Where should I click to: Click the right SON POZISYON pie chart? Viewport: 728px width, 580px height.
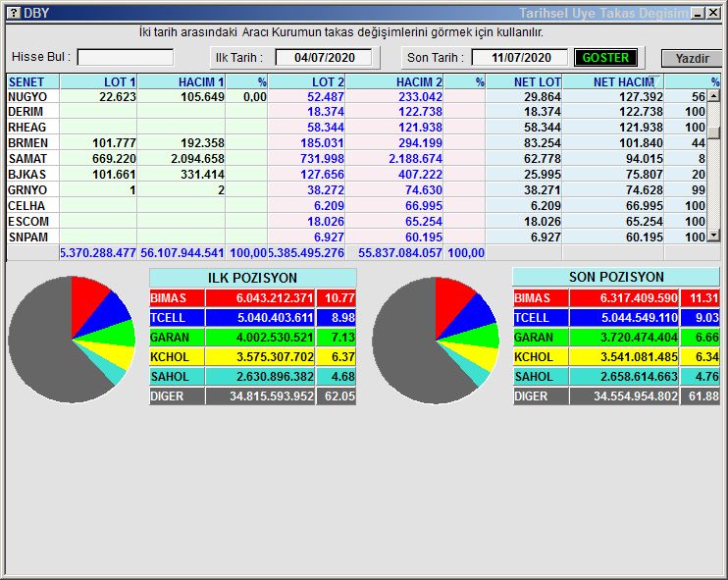pos(436,341)
